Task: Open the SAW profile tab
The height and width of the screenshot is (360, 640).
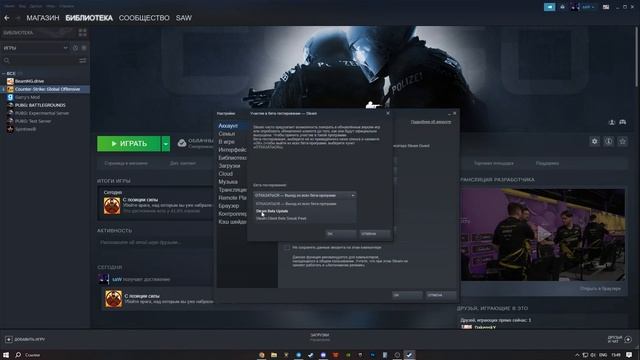Action: tap(184, 18)
